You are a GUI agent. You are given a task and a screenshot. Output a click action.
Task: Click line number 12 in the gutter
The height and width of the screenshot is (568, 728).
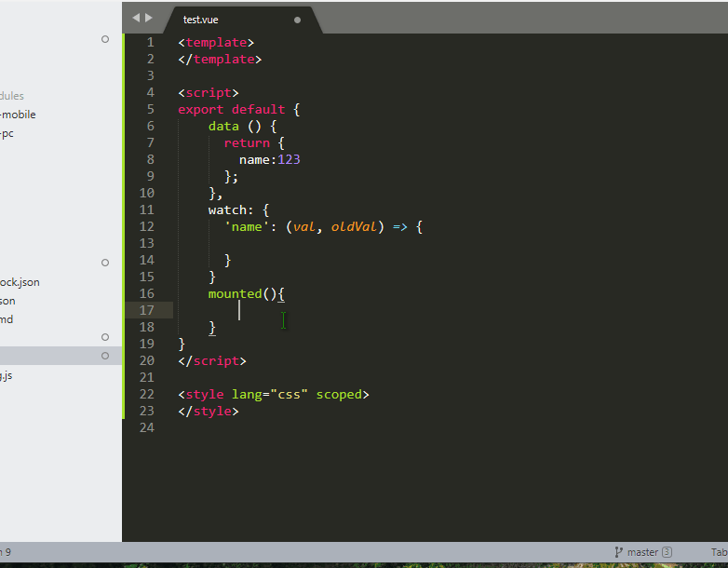click(x=147, y=226)
